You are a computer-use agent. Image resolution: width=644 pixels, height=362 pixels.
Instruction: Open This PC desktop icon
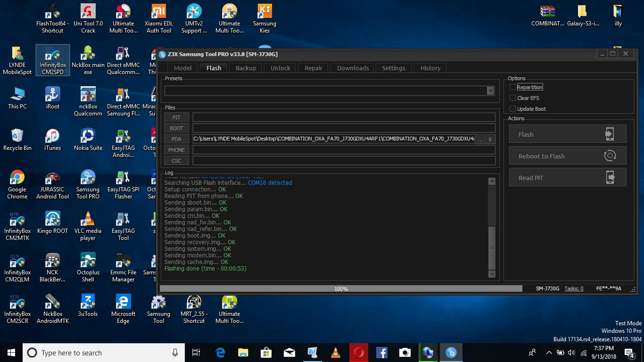[x=17, y=99]
